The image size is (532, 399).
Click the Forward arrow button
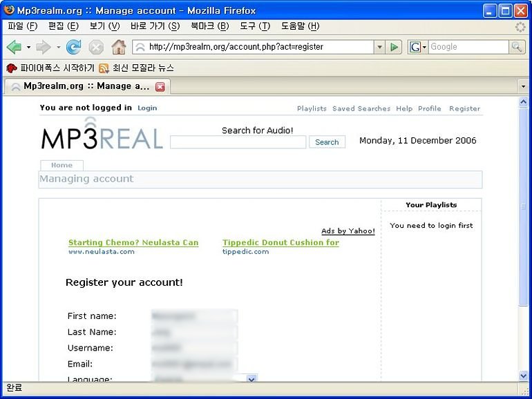click(44, 47)
